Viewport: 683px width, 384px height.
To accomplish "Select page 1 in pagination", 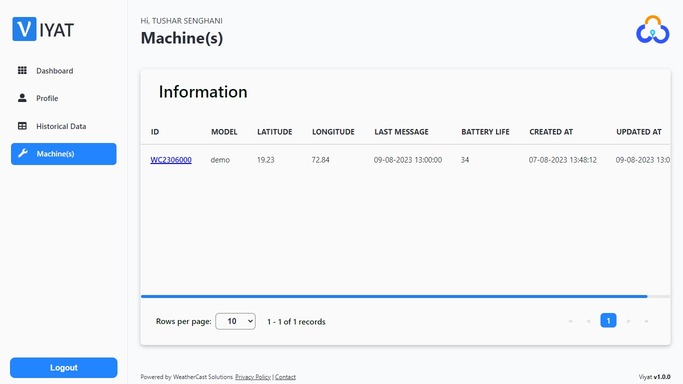I will (608, 320).
